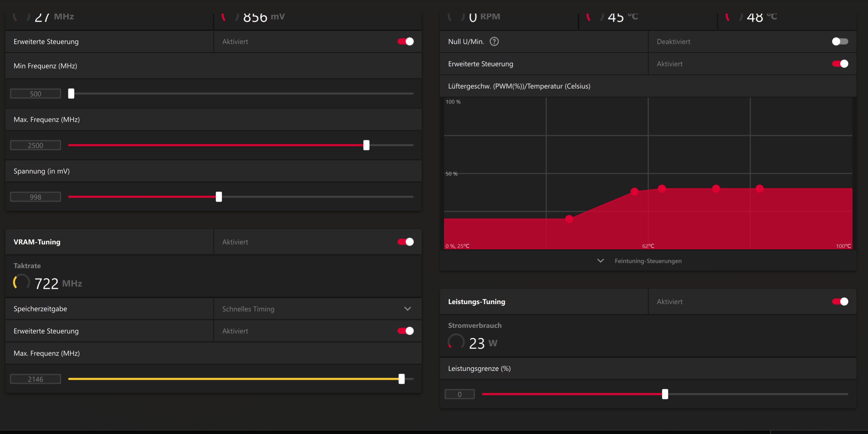Click the Stromverbrauch gauge icon
The height and width of the screenshot is (434, 868).
456,342
